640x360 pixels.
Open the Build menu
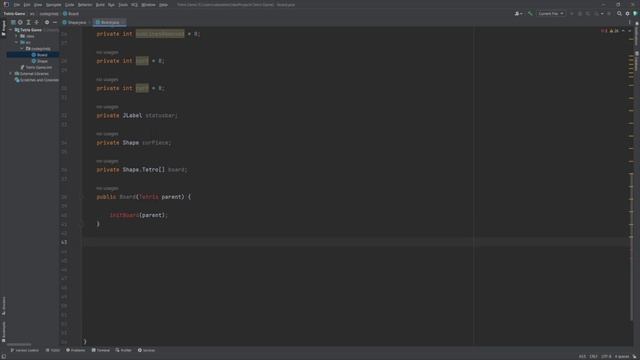pos(100,5)
